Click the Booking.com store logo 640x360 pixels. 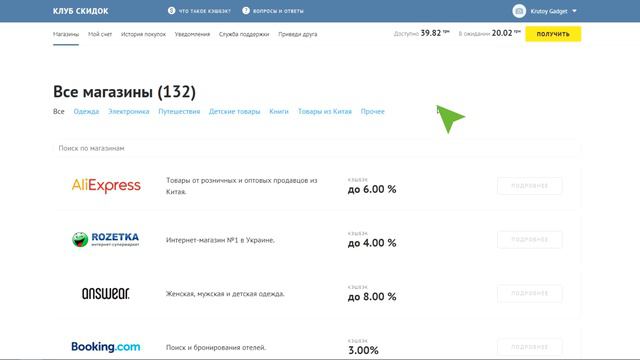coord(106,347)
